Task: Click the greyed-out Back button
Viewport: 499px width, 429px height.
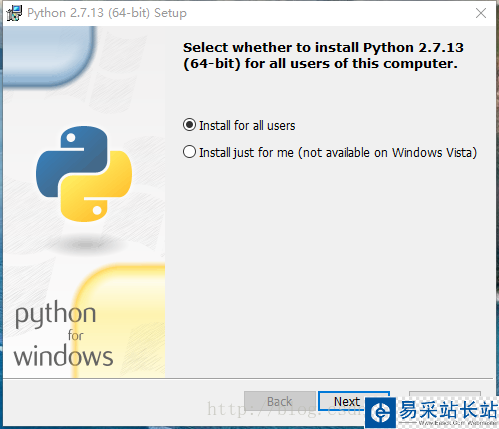Action: click(x=280, y=401)
